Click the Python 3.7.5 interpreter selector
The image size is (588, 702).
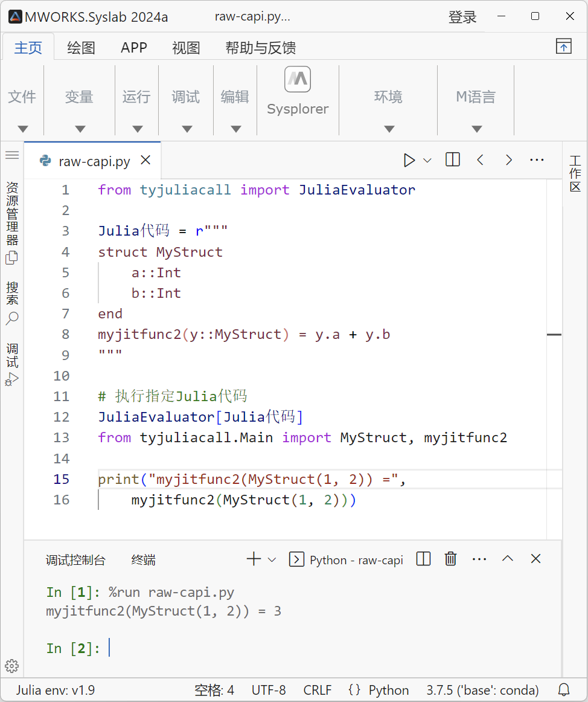pos(482,690)
